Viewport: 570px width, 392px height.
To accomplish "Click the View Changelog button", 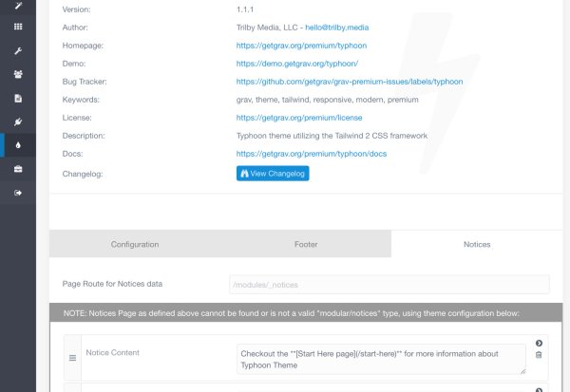I will [273, 174].
